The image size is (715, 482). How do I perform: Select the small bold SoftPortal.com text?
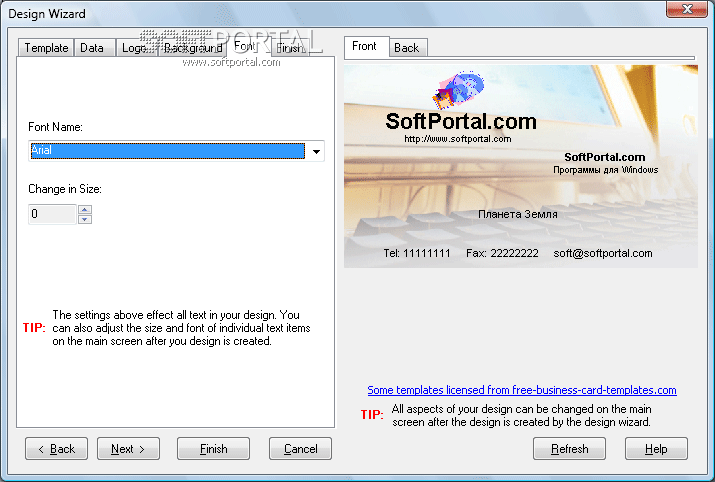tap(605, 157)
